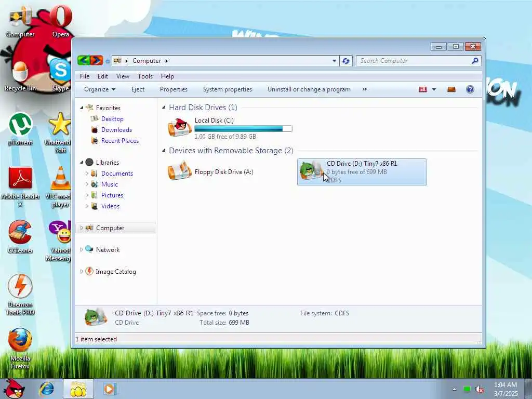Click Computer in the address bar
The width and height of the screenshot is (532, 399).
click(x=147, y=61)
